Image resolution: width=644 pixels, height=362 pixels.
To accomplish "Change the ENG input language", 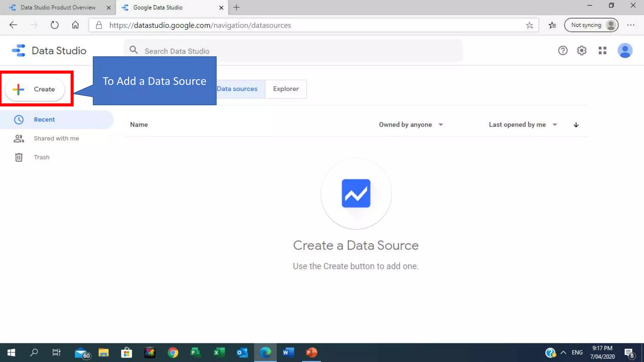I will [x=577, y=353].
